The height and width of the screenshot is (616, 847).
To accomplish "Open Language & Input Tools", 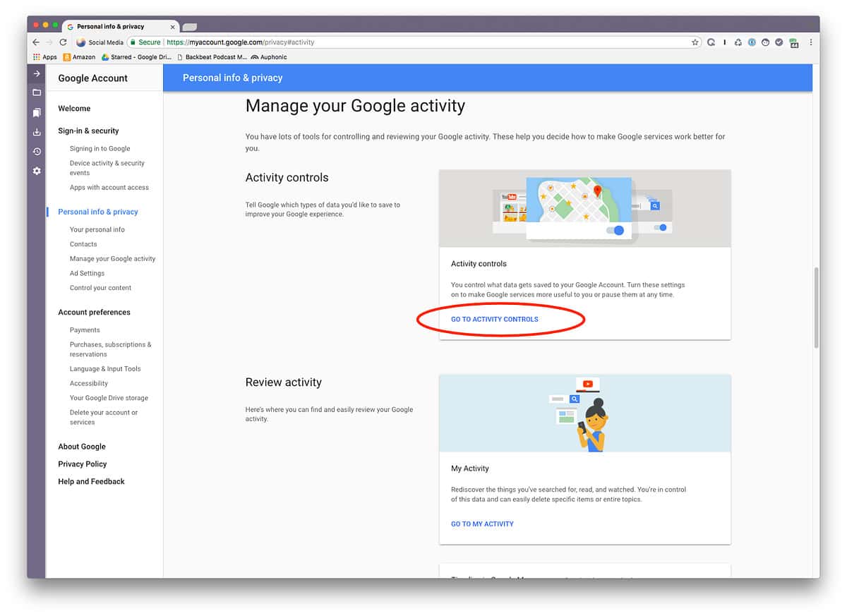I will tap(105, 369).
